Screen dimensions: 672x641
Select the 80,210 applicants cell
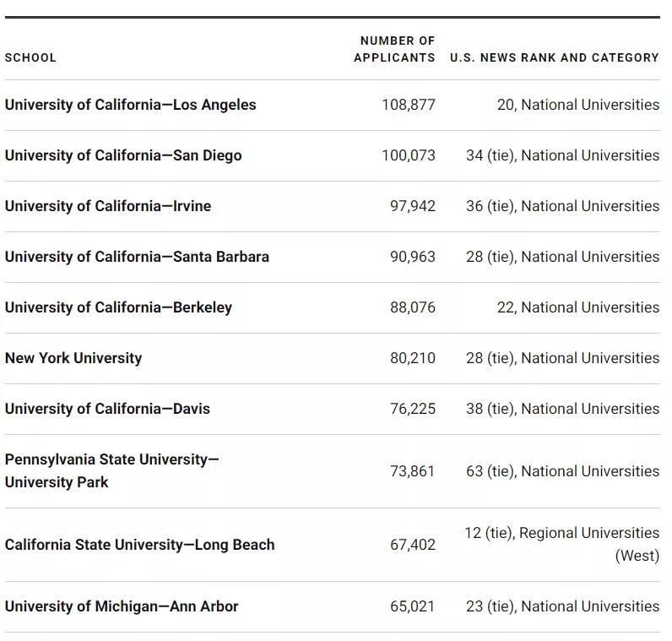413,358
